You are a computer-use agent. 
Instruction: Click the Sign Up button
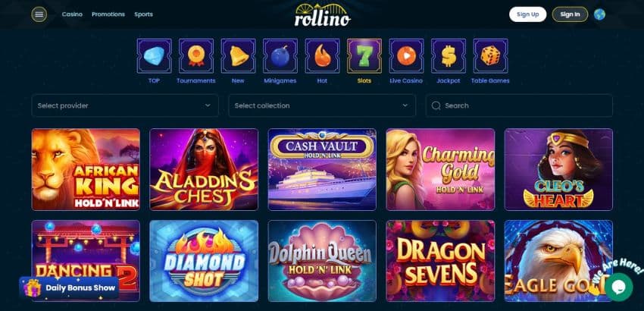(x=528, y=14)
